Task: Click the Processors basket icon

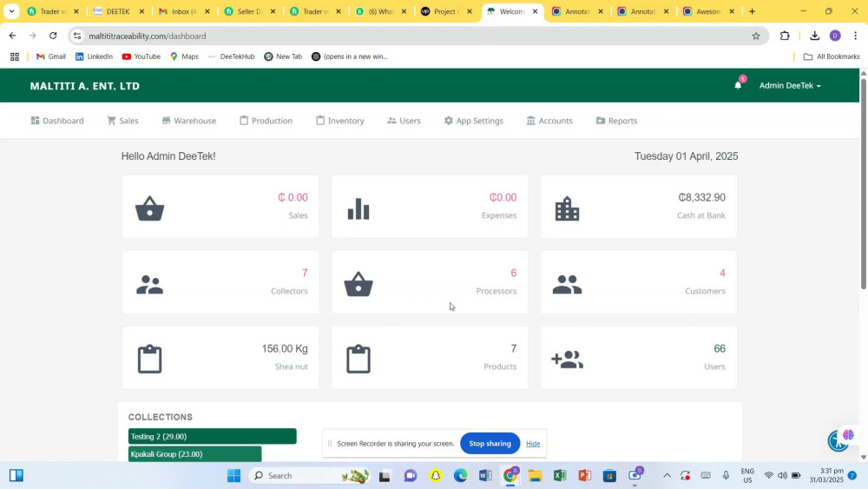Action: tap(358, 284)
